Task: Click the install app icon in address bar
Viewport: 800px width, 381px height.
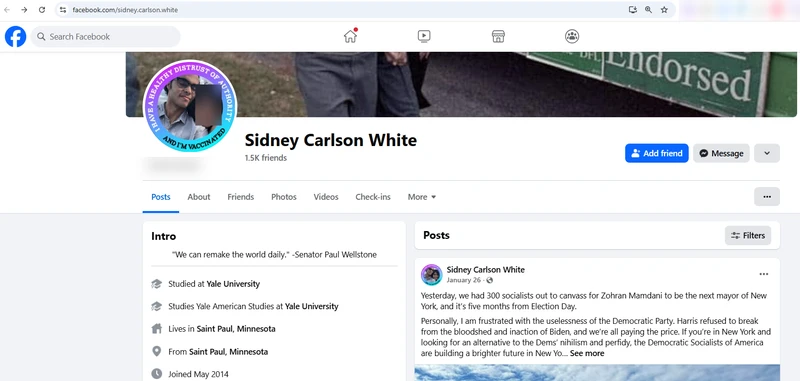Action: (x=633, y=10)
